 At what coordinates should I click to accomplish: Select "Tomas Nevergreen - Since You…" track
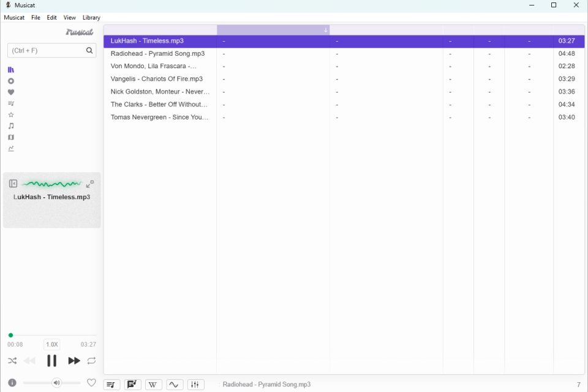(x=344, y=117)
